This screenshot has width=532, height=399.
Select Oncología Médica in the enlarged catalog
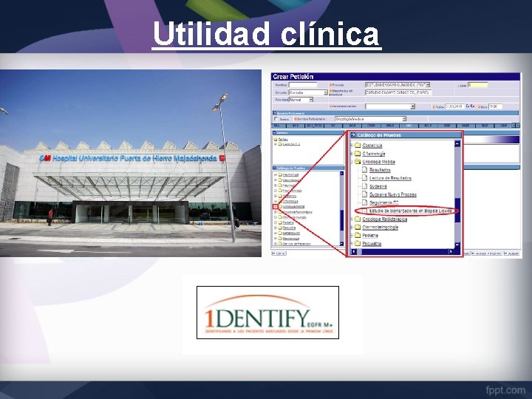coord(378,162)
